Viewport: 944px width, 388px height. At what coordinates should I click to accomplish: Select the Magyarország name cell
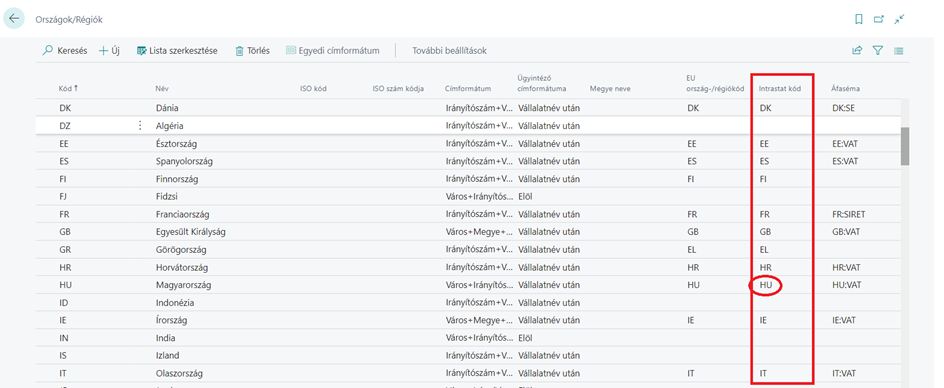coord(184,284)
